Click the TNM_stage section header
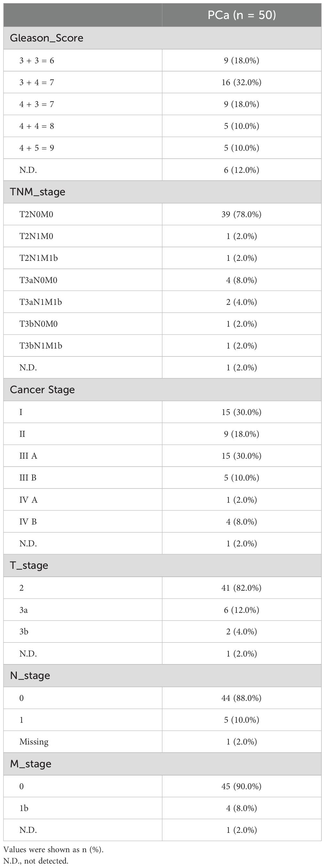The image size is (325, 868). coord(37,192)
